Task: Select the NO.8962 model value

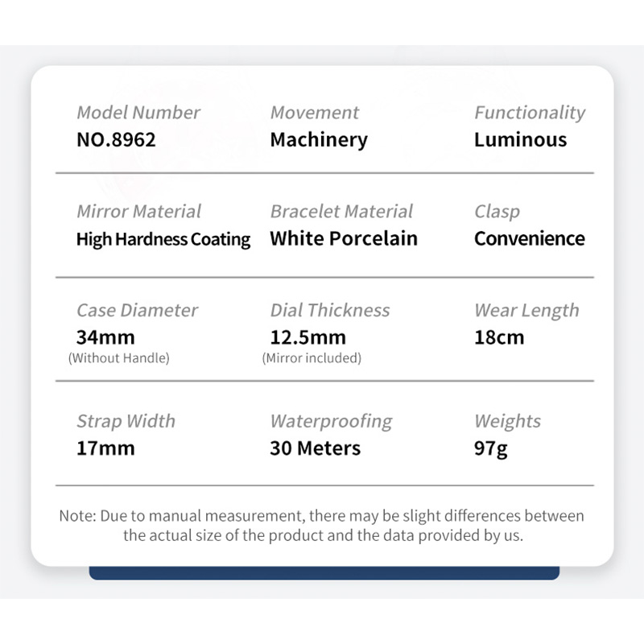Action: [116, 139]
